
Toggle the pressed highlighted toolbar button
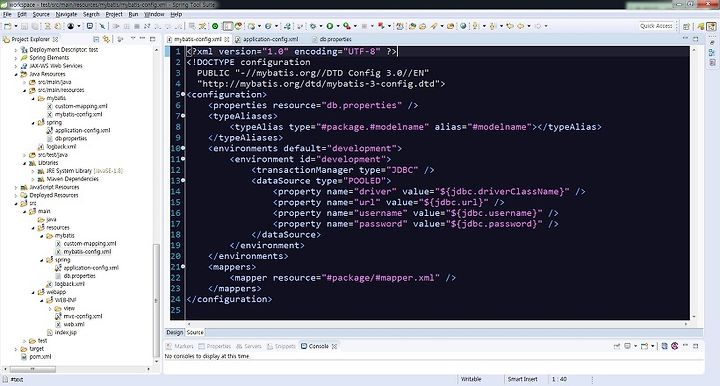[228, 26]
